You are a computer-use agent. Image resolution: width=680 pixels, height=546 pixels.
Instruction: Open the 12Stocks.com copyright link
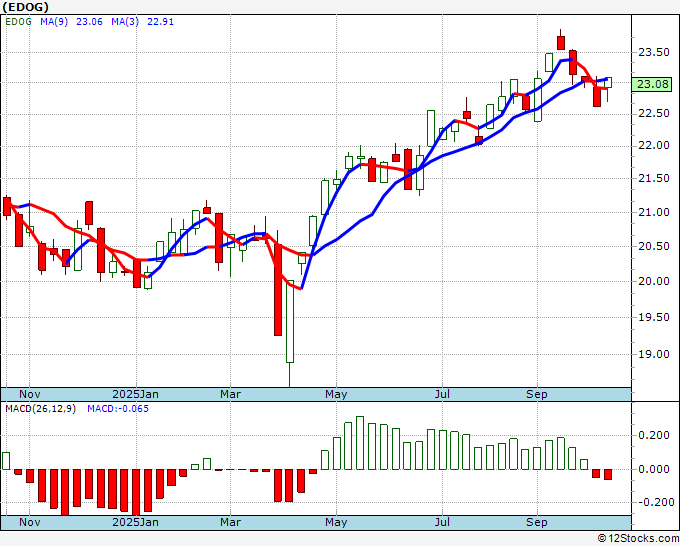pos(638,539)
